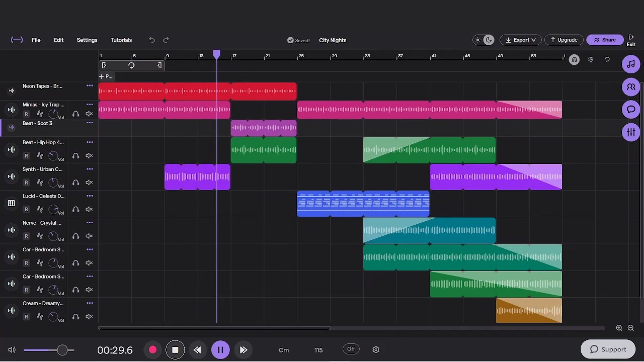Open automation for Mimas - Icy Trap track
This screenshot has width=644, height=362.
pos(40,114)
